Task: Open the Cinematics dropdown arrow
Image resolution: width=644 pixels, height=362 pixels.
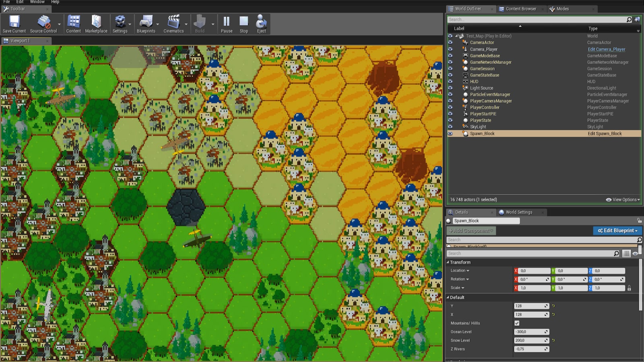Action: (186, 24)
